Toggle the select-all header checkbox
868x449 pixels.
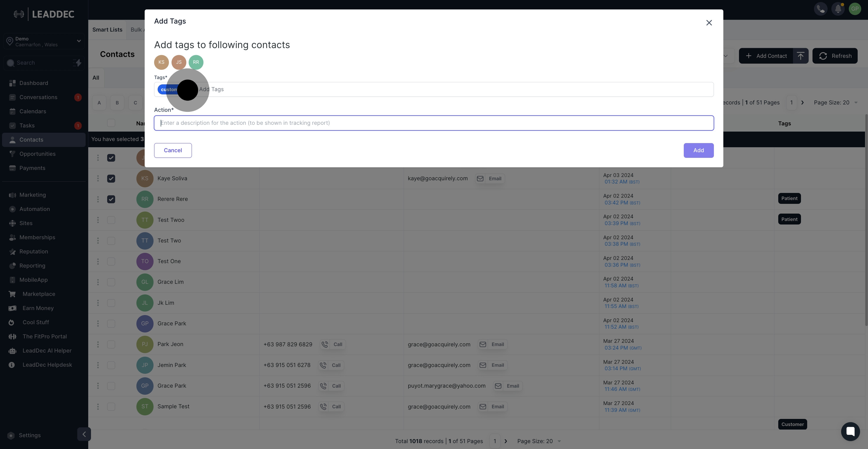tap(111, 123)
